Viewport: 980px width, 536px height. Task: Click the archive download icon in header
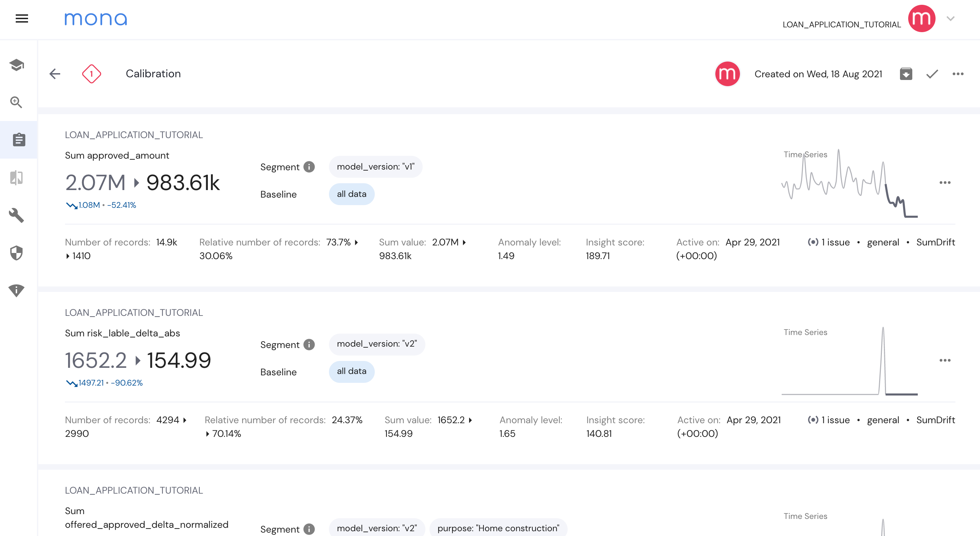(906, 74)
